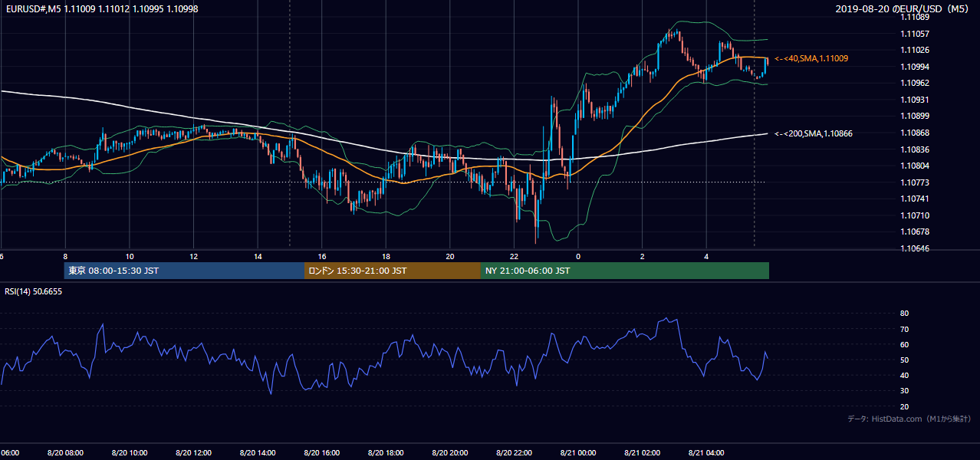Click price axis label 1.11057
This screenshot has height=460, width=980.
point(916,34)
